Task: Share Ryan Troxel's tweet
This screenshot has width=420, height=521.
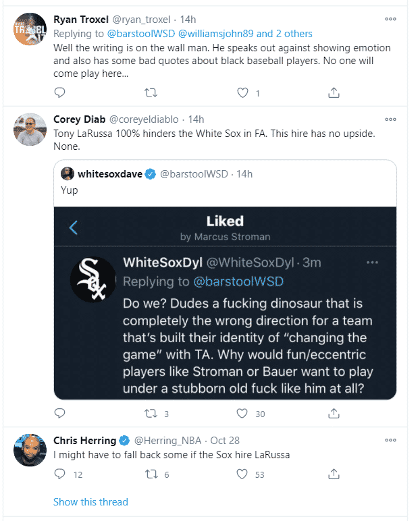Action: 334,92
